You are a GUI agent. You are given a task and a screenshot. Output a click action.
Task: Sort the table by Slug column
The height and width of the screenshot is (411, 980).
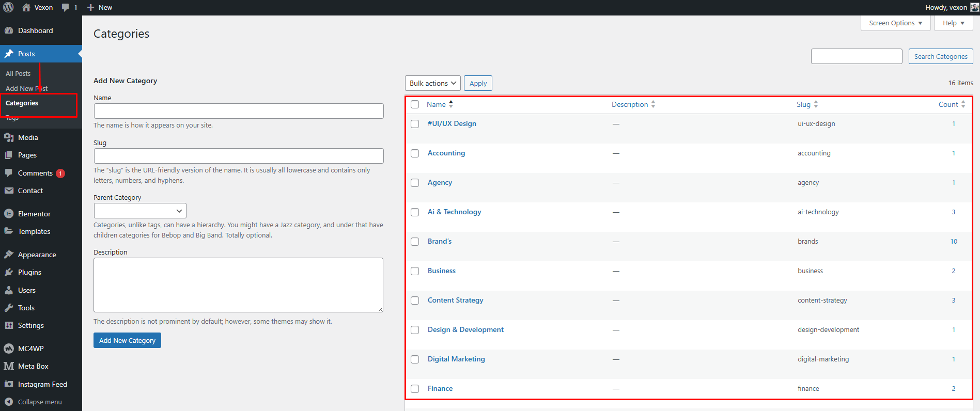807,104
